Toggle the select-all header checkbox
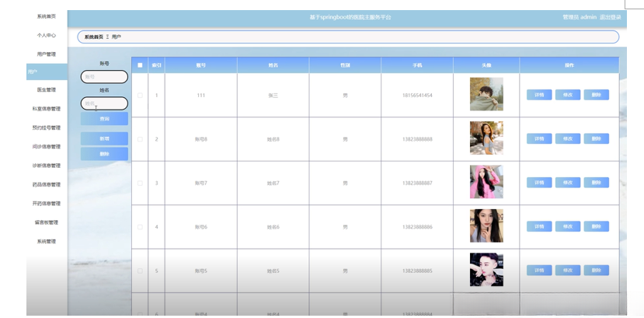644x318 pixels. point(140,65)
